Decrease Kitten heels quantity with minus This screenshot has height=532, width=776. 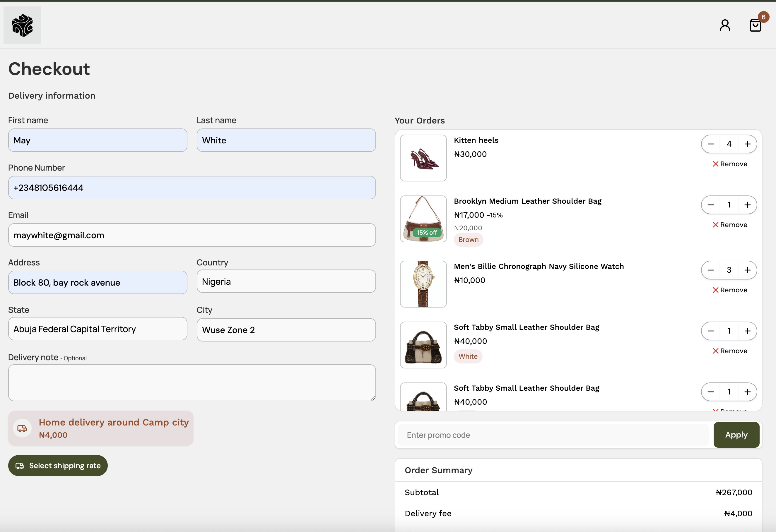(x=711, y=144)
